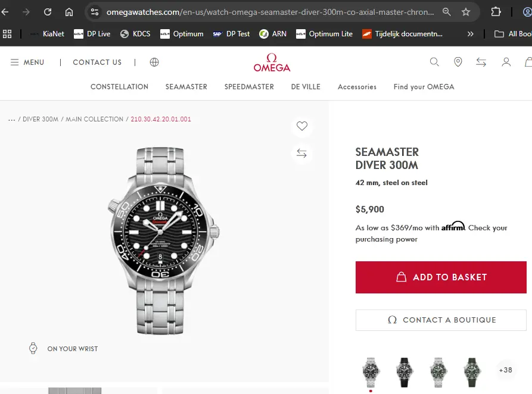The image size is (532, 394).
Task: Add watch to wishlist with heart icon
Action: 302,126
